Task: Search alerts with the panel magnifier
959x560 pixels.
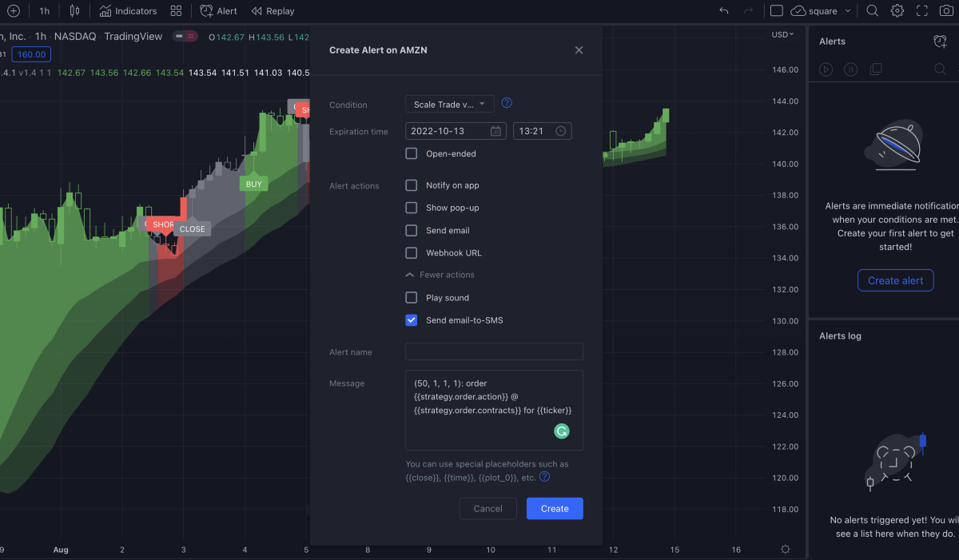Action: pyautogui.click(x=940, y=70)
